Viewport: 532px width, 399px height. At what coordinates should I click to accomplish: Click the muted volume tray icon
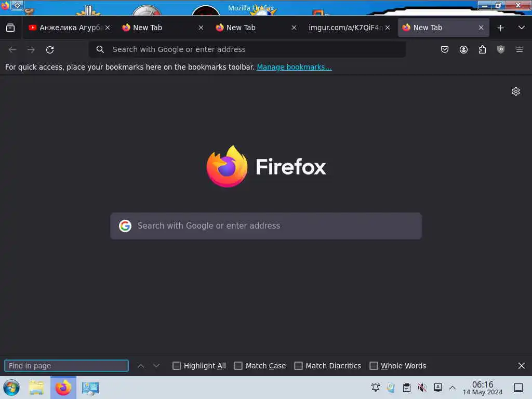422,388
